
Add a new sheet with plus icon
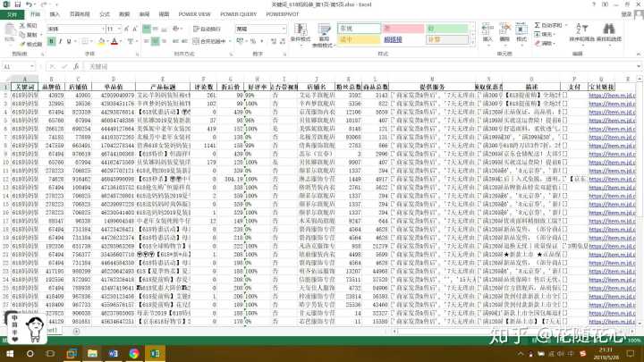click(76, 331)
